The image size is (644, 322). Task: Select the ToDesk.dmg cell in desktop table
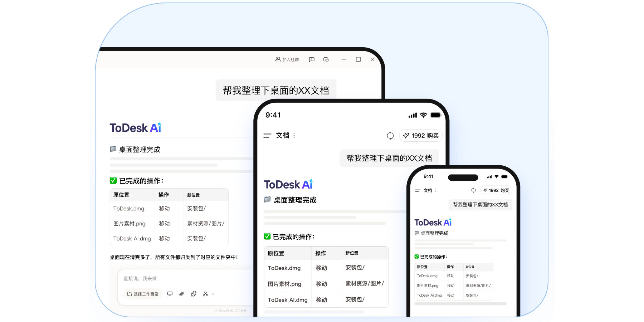pos(129,209)
